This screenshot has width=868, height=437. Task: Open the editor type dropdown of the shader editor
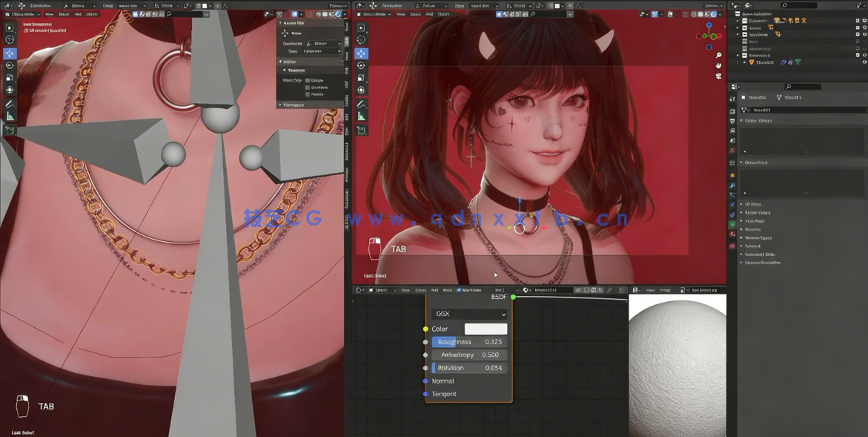click(357, 290)
